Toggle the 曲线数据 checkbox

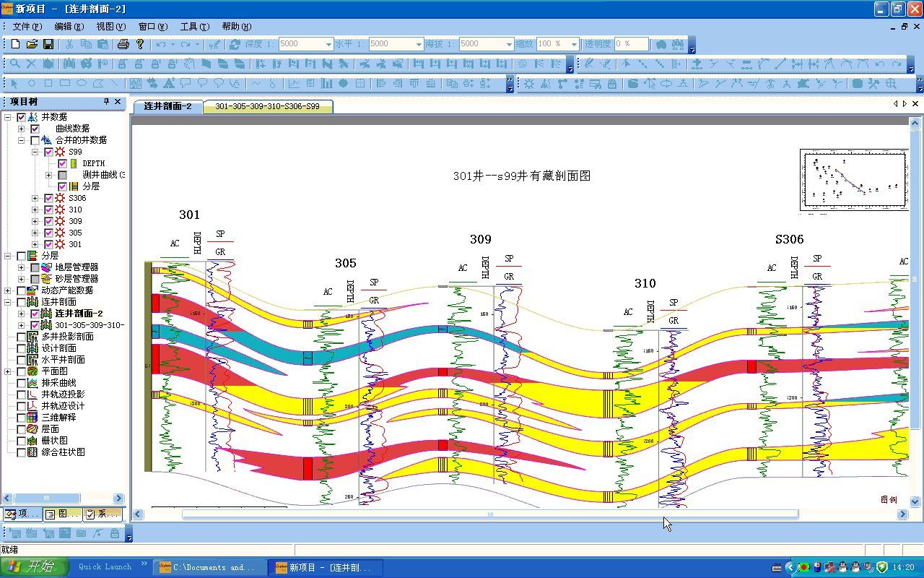(35, 129)
